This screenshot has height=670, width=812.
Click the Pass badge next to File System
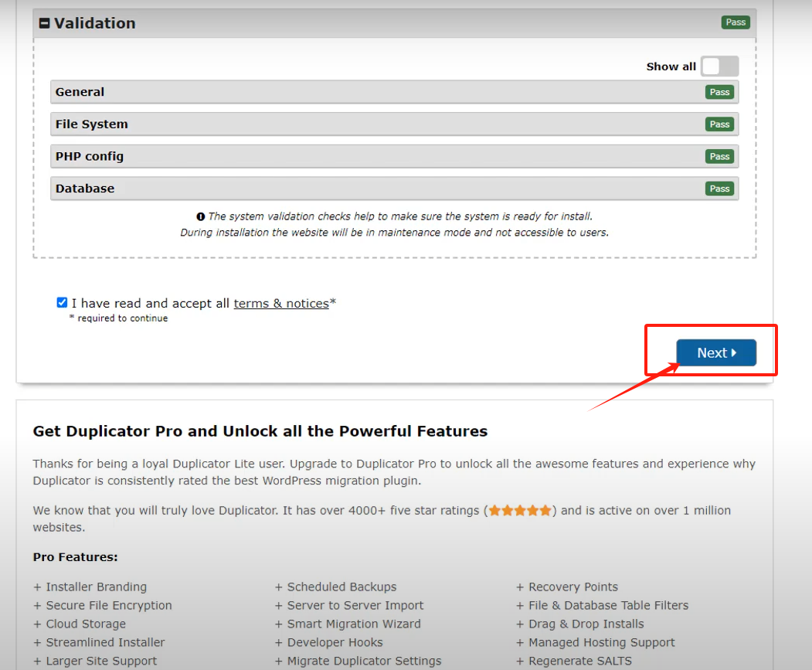point(719,124)
